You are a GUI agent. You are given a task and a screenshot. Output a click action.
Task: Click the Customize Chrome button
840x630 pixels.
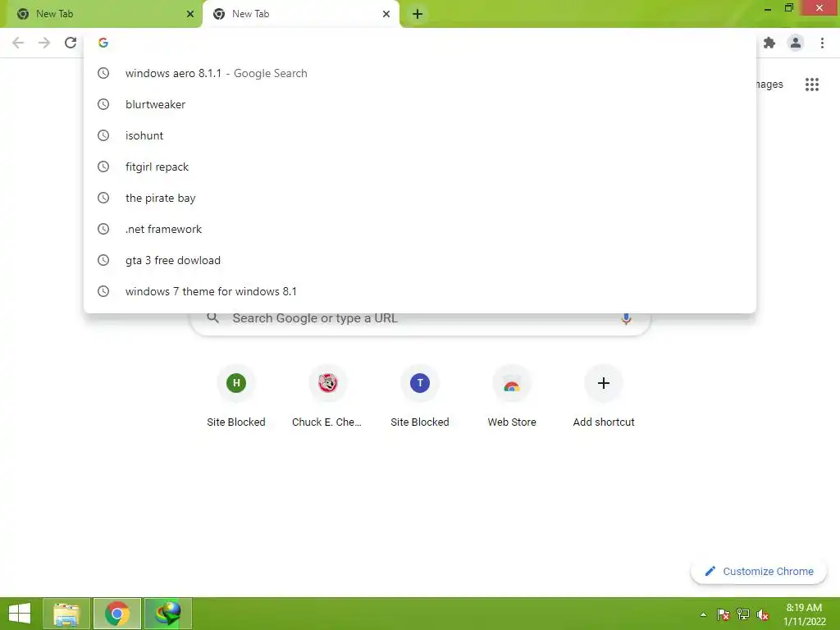click(x=759, y=572)
